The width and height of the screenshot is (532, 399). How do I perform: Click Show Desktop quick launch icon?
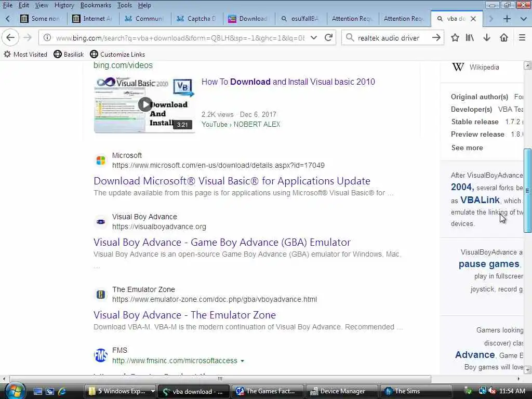[x=37, y=391]
